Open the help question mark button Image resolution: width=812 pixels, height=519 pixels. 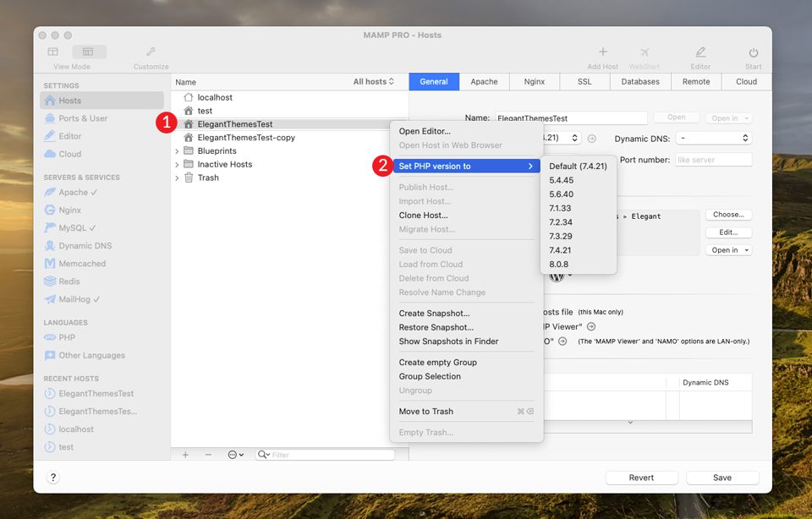[x=52, y=478]
